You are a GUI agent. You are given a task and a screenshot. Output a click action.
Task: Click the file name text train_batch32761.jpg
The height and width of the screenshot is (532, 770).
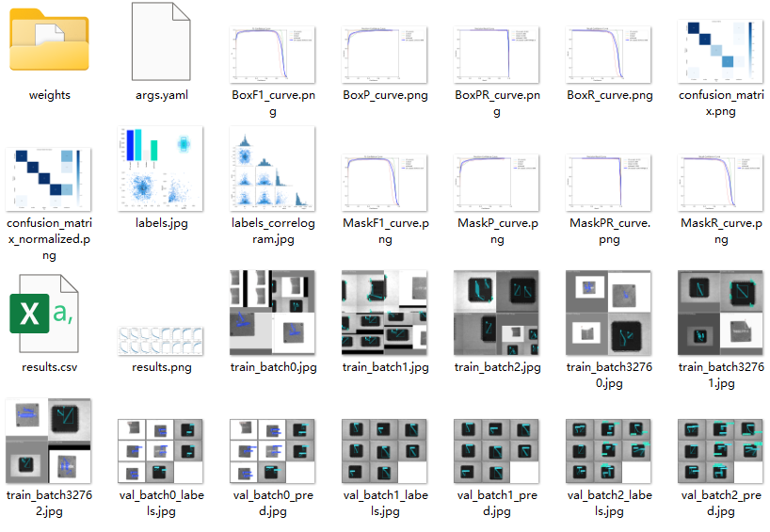pyautogui.click(x=721, y=375)
